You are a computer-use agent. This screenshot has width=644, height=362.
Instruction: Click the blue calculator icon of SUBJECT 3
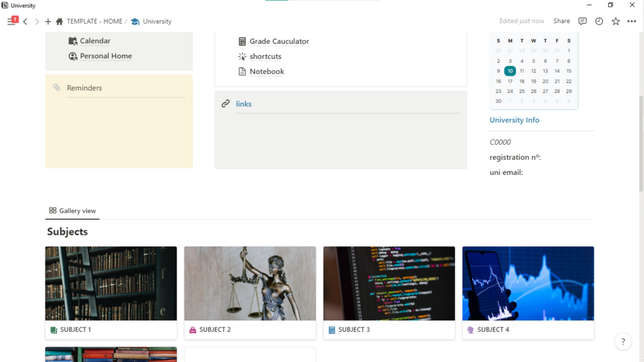point(332,330)
